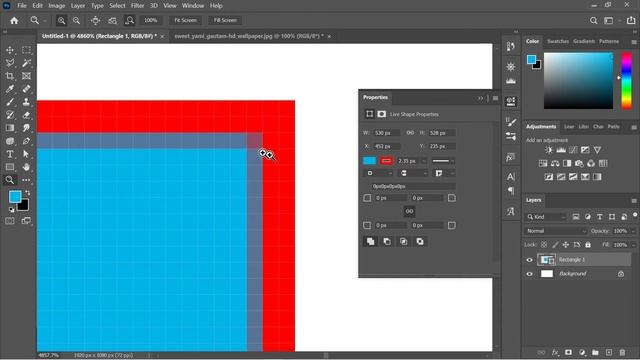Choose the Zoom In mode icon

coord(61,20)
